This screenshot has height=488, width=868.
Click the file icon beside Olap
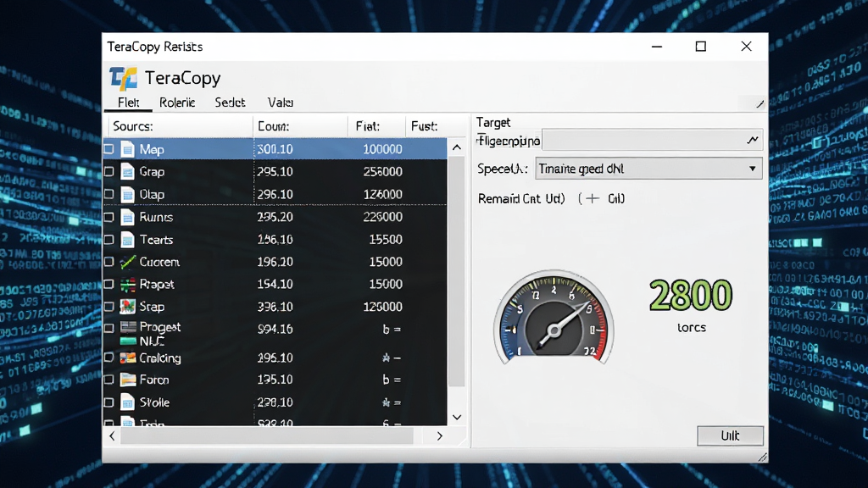127,194
